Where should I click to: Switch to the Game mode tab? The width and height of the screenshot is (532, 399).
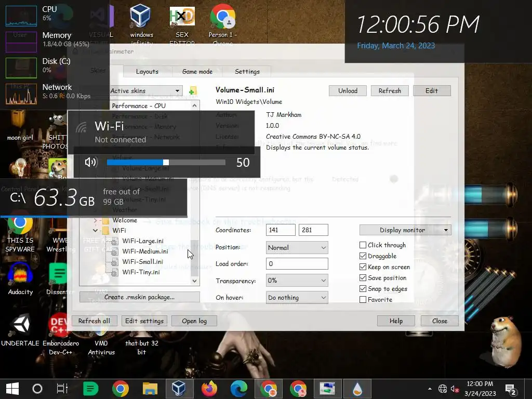coord(197,72)
